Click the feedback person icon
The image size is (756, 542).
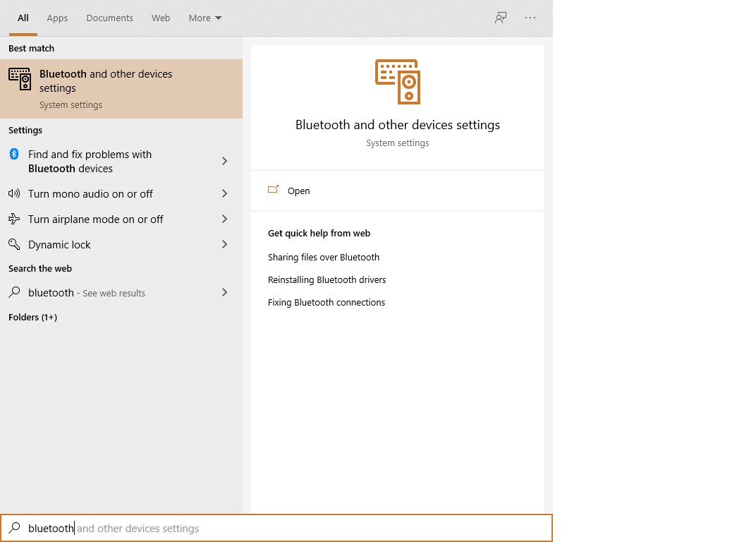[x=501, y=18]
